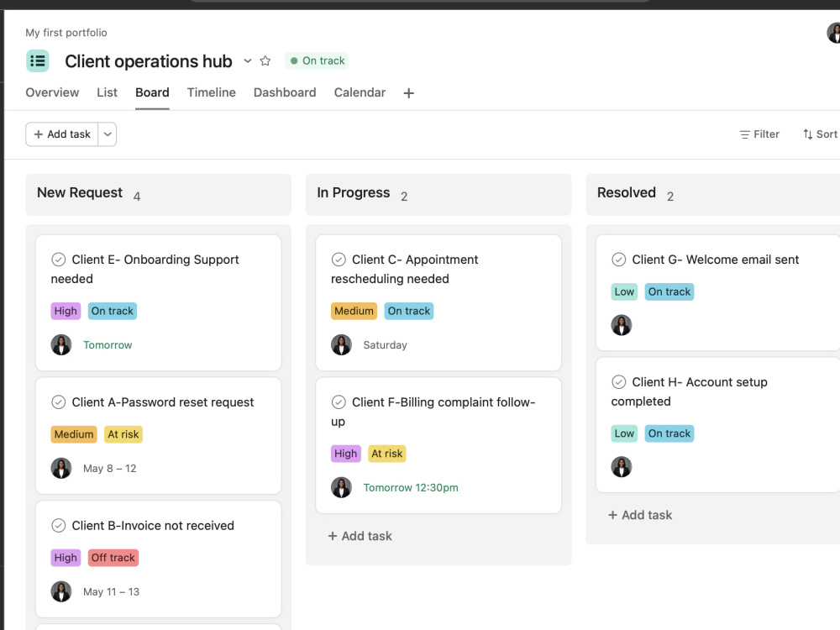840x630 pixels.
Task: Click Off track tag on Client B card
Action: (113, 558)
